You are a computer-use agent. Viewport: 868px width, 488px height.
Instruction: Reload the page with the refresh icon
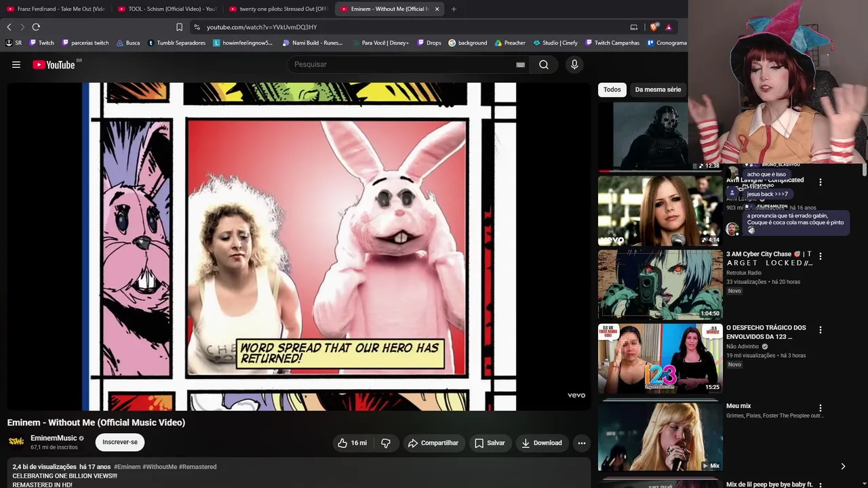(36, 27)
